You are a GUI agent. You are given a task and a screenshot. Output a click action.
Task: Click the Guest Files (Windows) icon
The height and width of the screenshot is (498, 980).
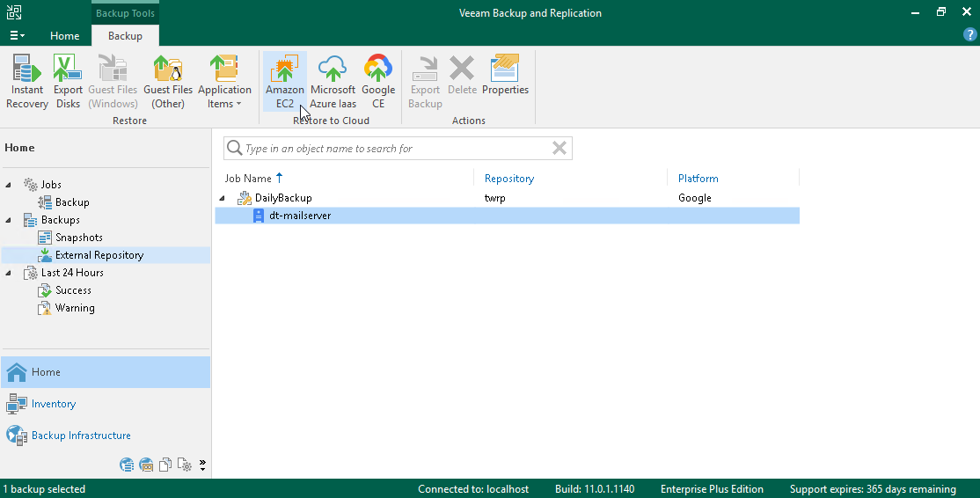(113, 82)
